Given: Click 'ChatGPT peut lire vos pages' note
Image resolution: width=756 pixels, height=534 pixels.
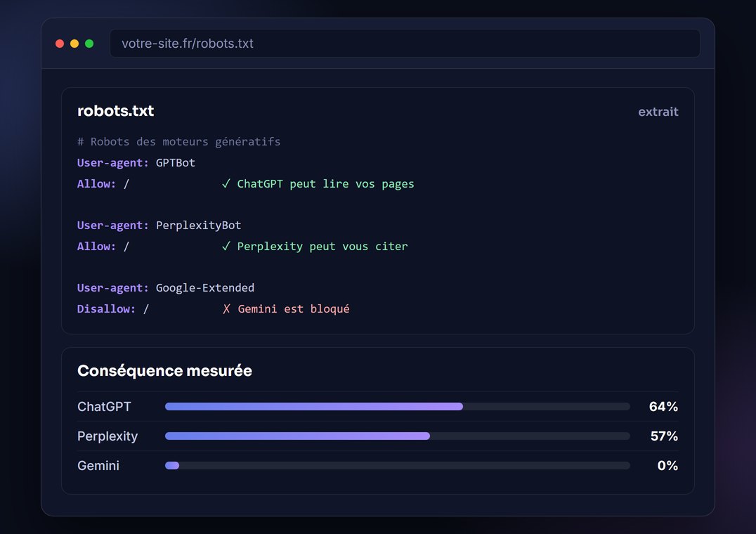Looking at the screenshot, I should [325, 184].
